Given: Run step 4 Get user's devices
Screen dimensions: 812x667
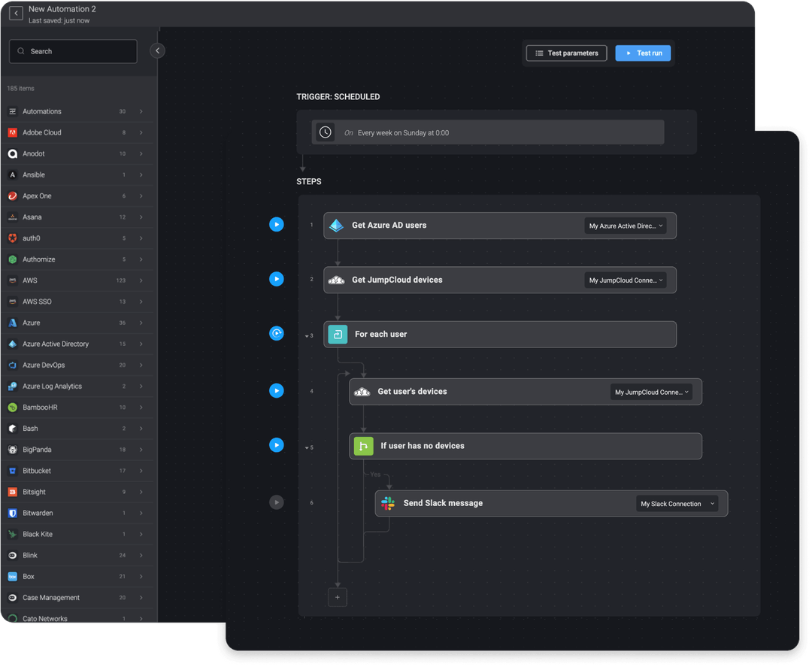Looking at the screenshot, I should pyautogui.click(x=277, y=391).
